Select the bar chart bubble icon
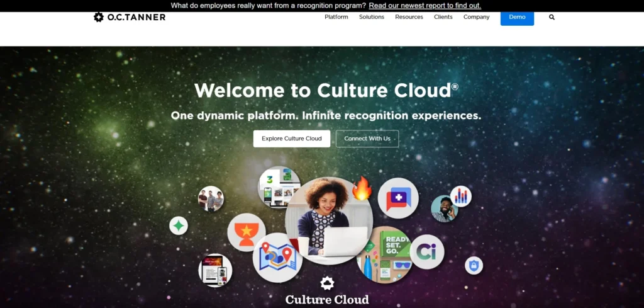This screenshot has width=644, height=308. coord(461,196)
